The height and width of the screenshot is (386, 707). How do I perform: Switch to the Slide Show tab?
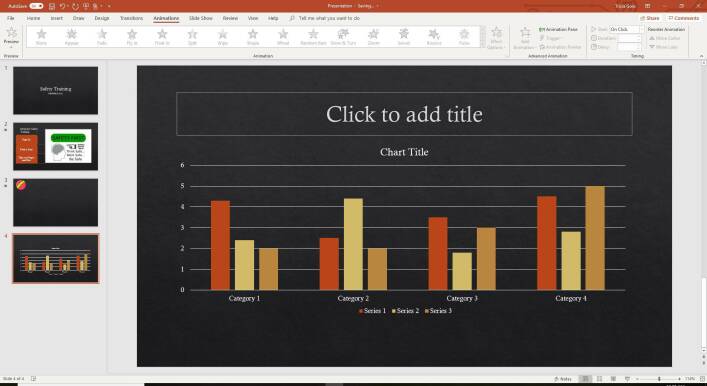coord(201,18)
